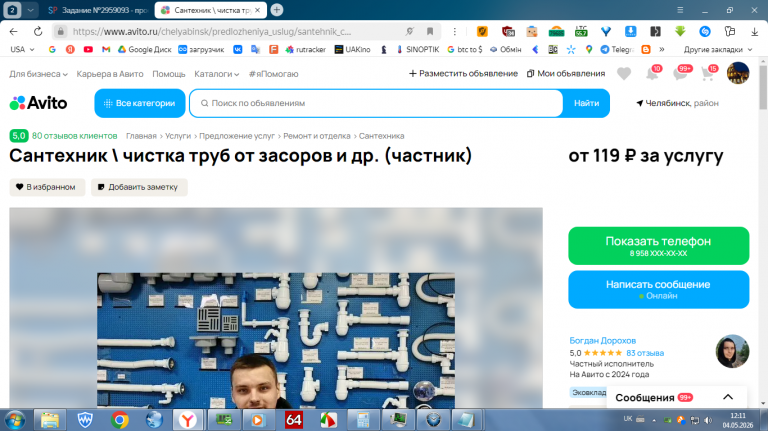The image size is (768, 431).
Task: Open seller Богдан Дорохов profile
Action: click(x=602, y=340)
